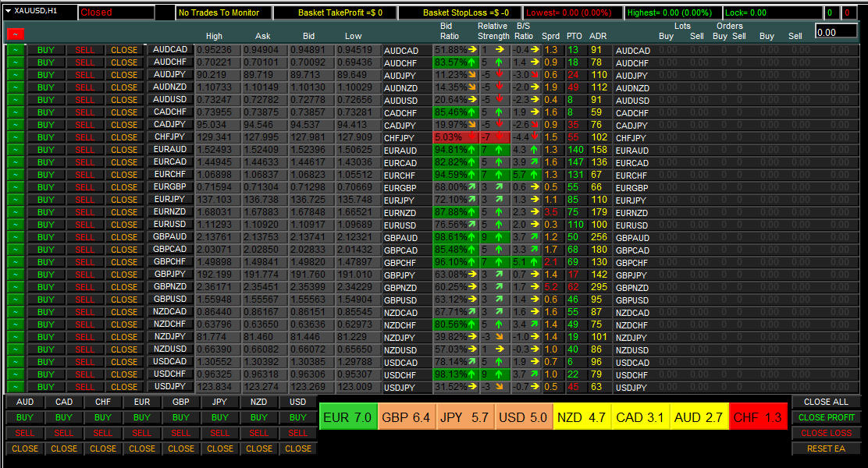Toggle the green tilde button for CHFJPY row

point(16,137)
